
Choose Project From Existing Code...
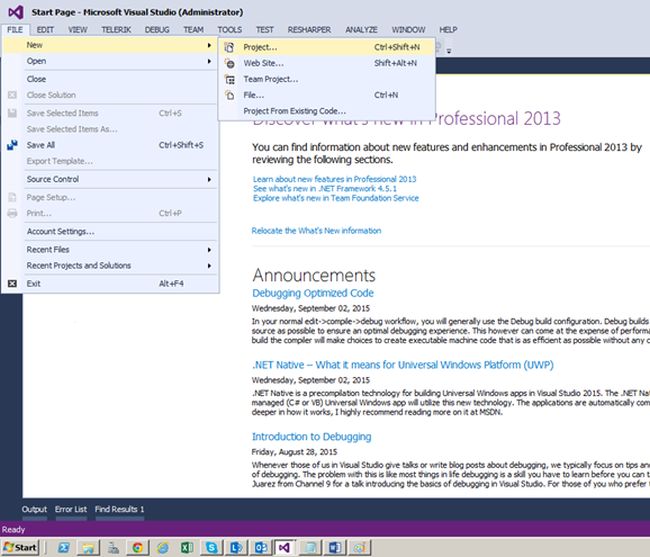pos(327,111)
